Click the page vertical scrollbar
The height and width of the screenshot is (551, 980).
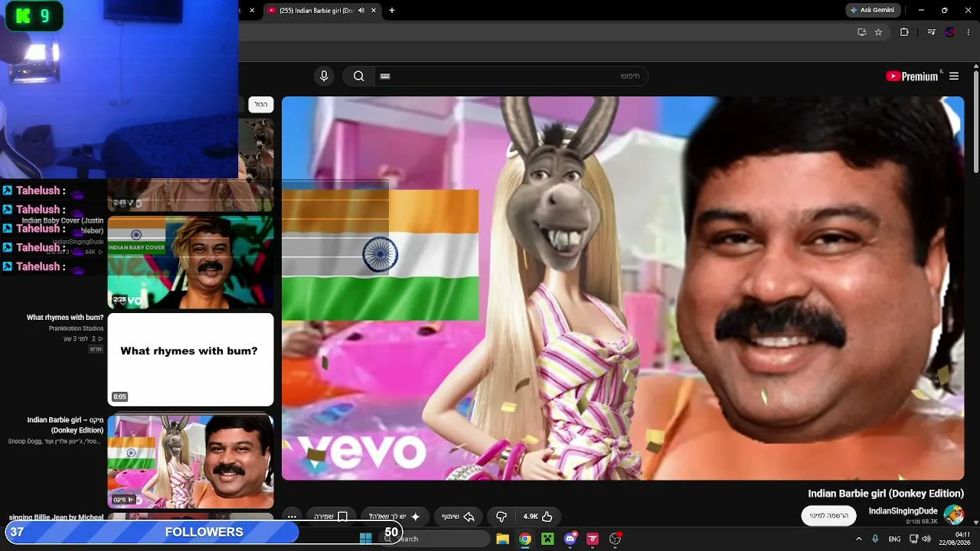click(x=975, y=122)
